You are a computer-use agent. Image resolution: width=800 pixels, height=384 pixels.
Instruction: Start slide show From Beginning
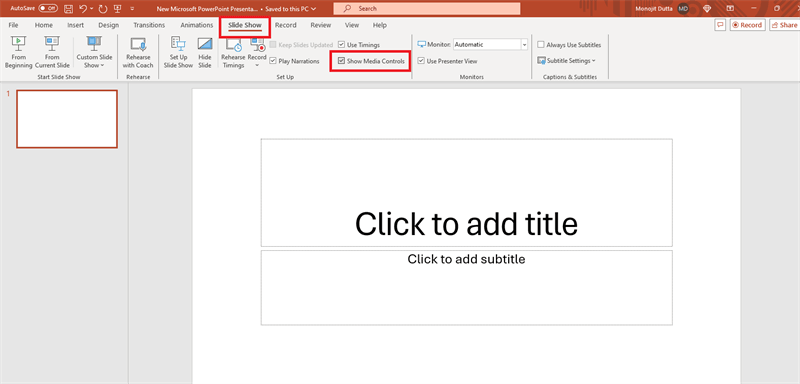(x=18, y=53)
